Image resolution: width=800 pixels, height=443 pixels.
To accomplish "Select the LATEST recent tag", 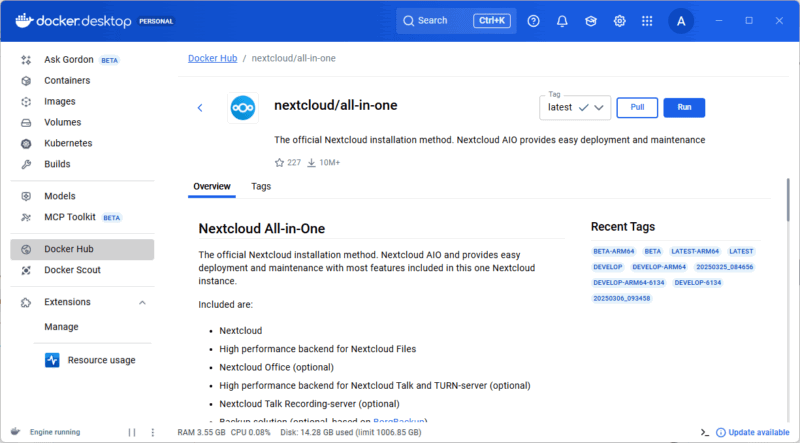I will 741,251.
